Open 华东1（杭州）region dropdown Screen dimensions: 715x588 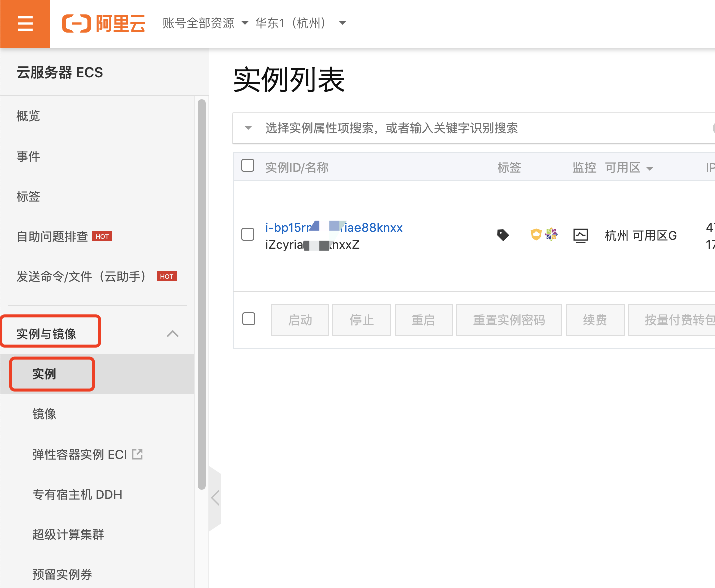coord(301,23)
